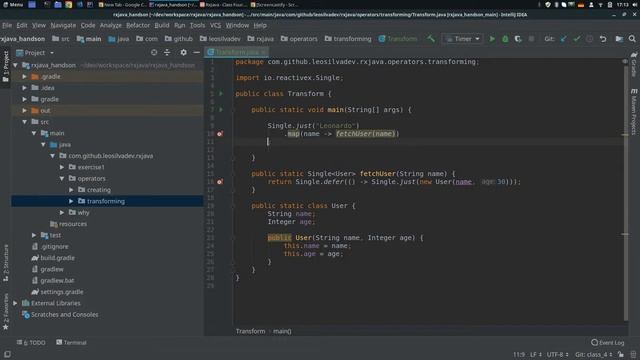Toggle the read-only lock icon
The image size is (640, 360).
point(621,354)
